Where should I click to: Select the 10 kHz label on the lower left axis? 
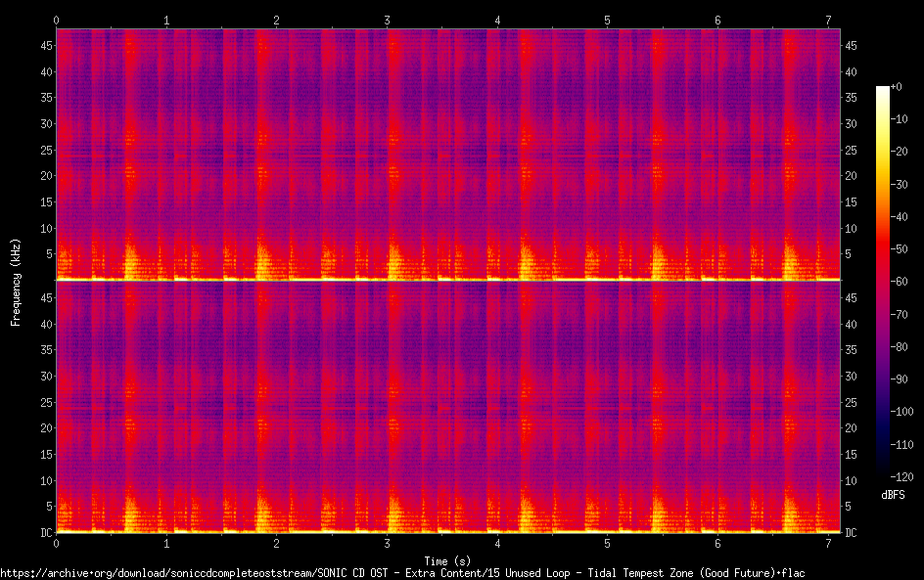(42, 480)
